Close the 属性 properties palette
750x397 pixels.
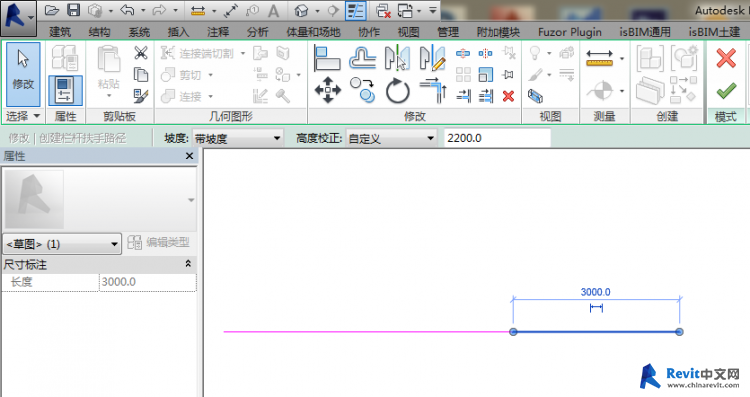pos(189,156)
